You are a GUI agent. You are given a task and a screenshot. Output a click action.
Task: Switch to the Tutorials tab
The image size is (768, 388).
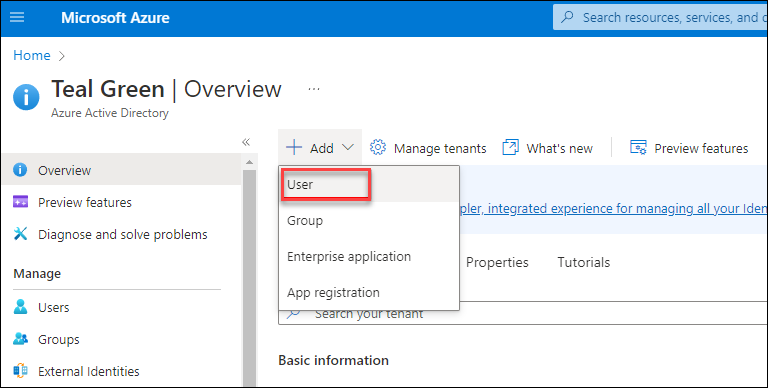point(583,263)
